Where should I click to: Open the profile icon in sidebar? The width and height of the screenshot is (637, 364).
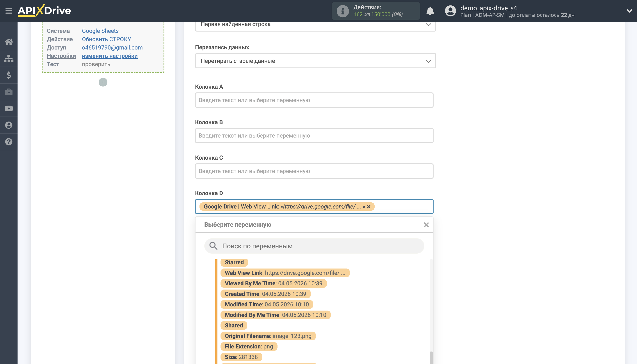point(9,125)
